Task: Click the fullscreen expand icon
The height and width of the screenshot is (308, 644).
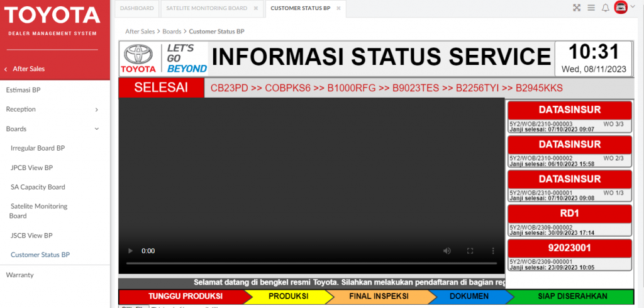Action: tap(577, 8)
